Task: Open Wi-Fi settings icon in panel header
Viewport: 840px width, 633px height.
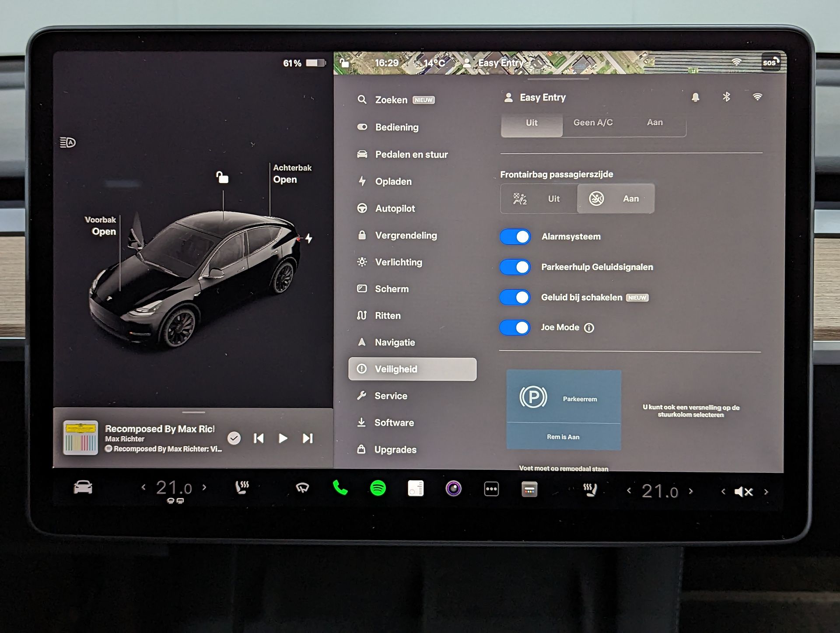Action: point(757,97)
